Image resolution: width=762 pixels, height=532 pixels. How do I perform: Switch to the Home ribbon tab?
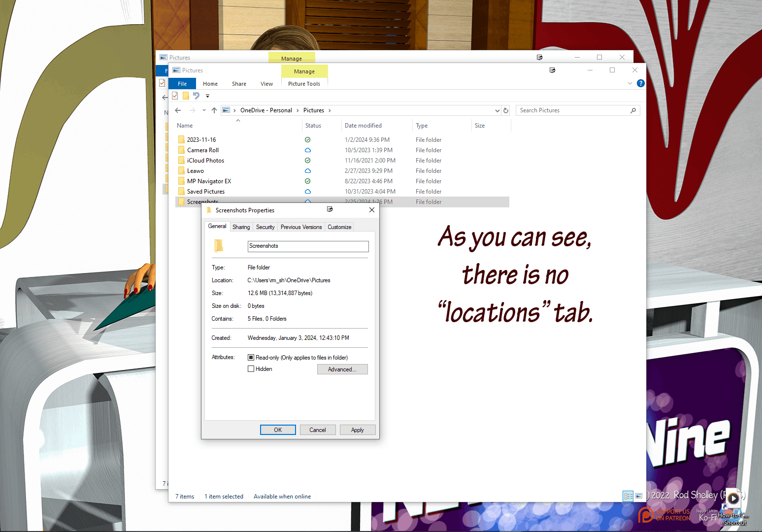(x=210, y=84)
